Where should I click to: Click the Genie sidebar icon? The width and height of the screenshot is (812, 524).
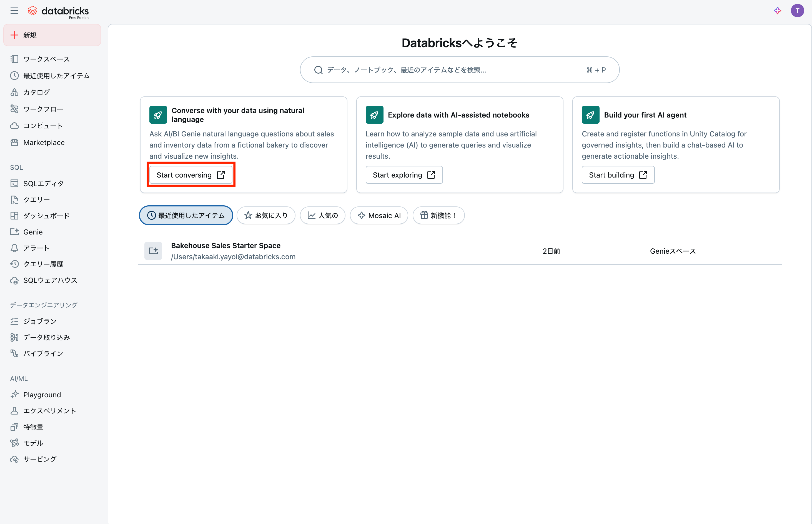coord(14,232)
